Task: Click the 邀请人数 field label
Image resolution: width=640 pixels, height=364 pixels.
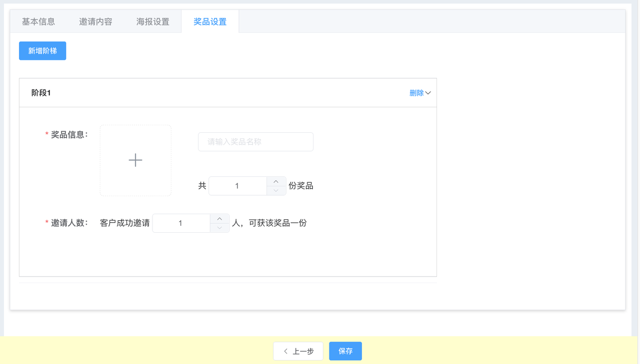Action: point(69,223)
